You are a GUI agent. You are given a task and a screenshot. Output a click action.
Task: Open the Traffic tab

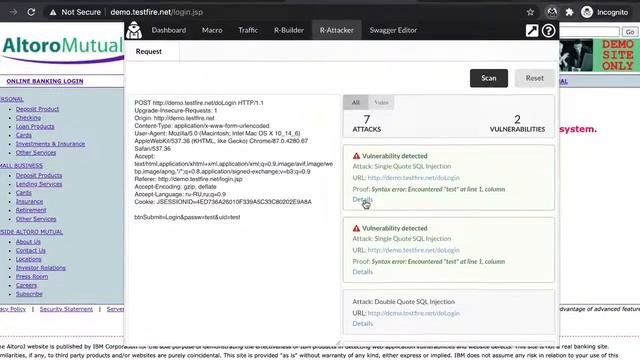[248, 30]
